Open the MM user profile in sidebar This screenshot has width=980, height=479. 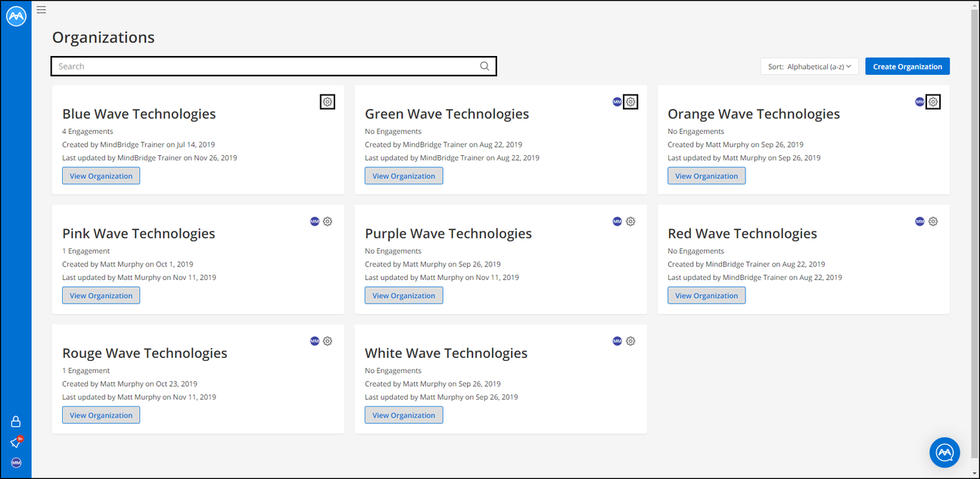16,462
